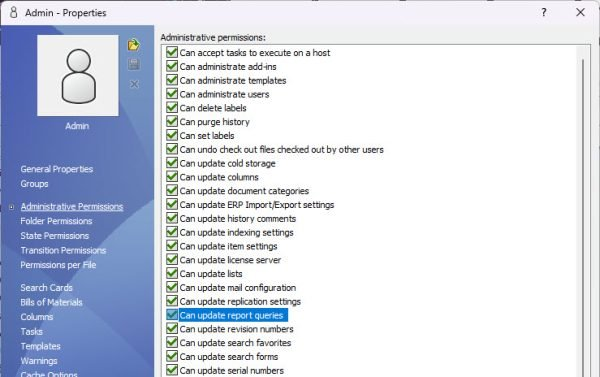
Task: Select Administrative Permissions link
Action: click(x=72, y=207)
